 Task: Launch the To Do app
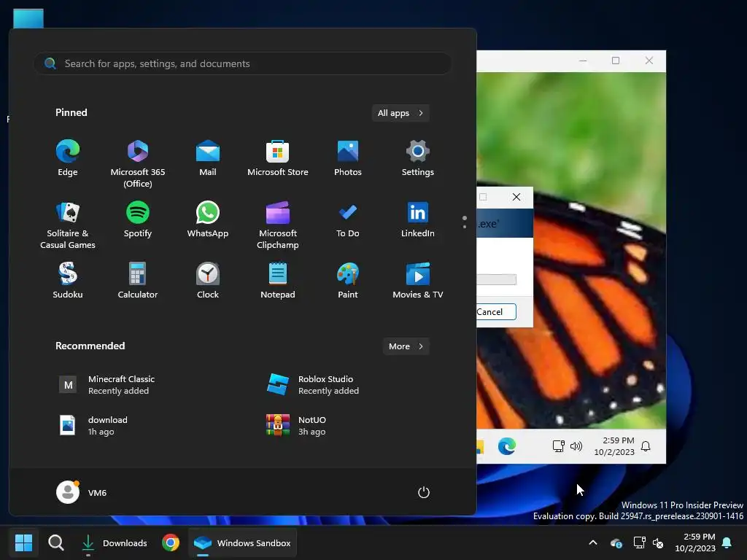tap(348, 219)
